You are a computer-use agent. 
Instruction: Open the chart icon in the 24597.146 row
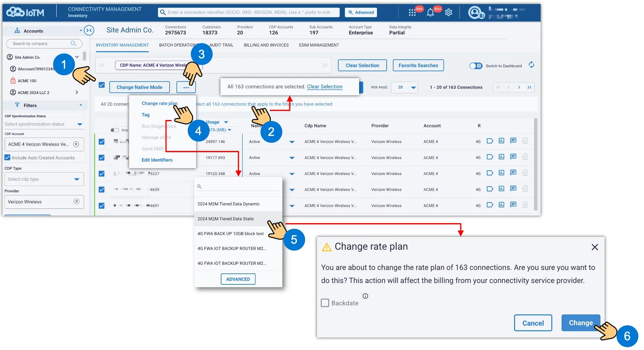click(x=501, y=141)
